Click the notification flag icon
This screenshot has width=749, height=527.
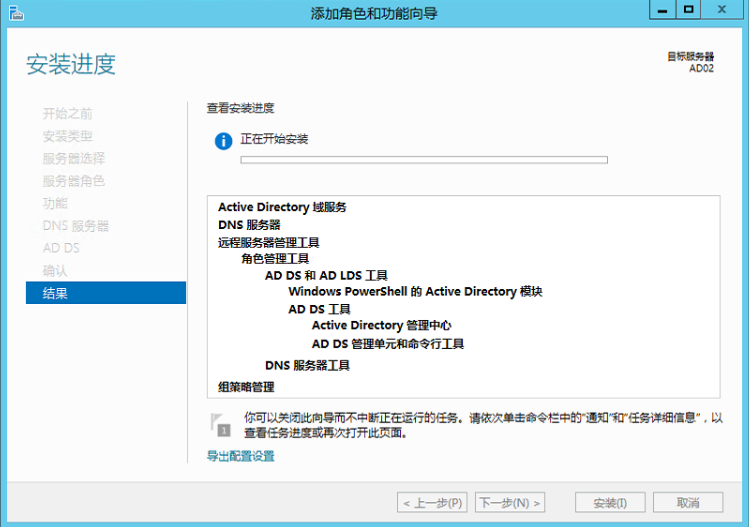point(220,425)
